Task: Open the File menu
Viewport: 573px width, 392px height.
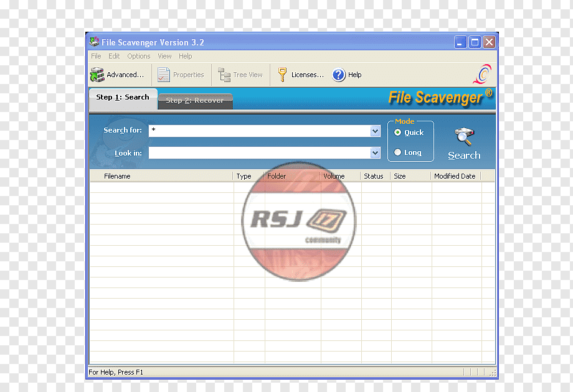Action: coord(96,56)
